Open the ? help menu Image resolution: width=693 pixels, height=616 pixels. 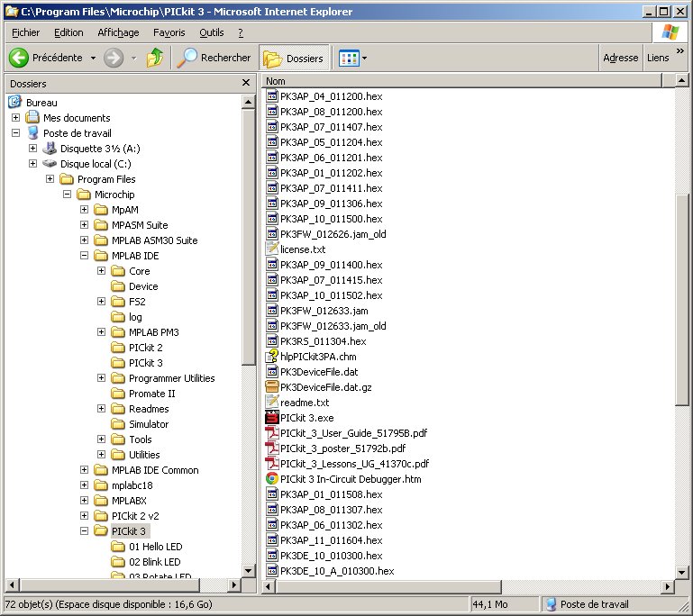pos(241,32)
